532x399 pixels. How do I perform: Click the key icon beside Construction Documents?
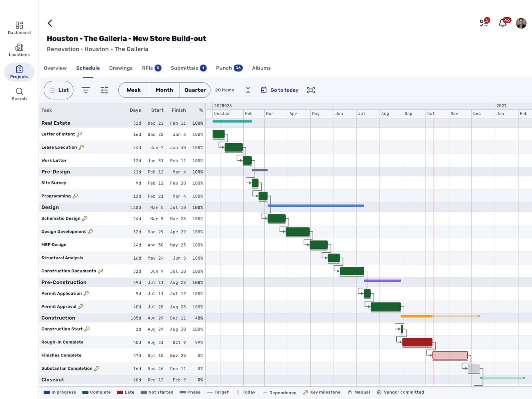coord(100,271)
